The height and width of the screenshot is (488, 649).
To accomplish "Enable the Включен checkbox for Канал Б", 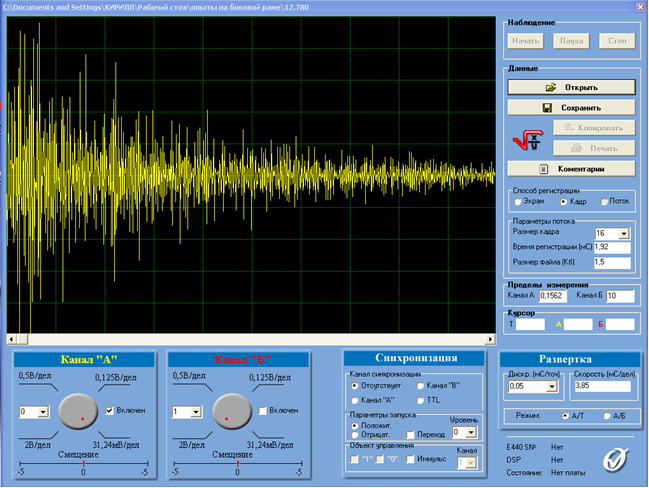I will 262,411.
